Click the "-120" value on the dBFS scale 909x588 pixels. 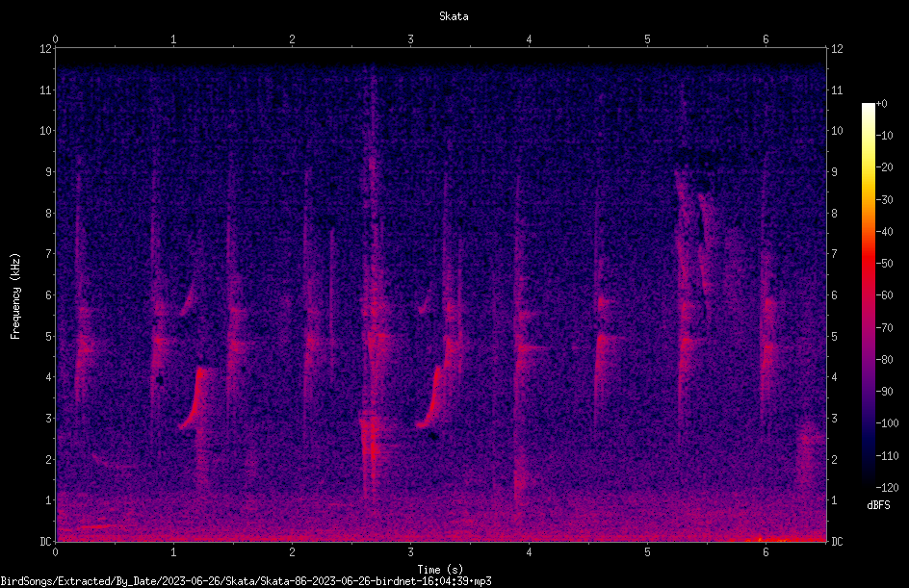tap(887, 488)
